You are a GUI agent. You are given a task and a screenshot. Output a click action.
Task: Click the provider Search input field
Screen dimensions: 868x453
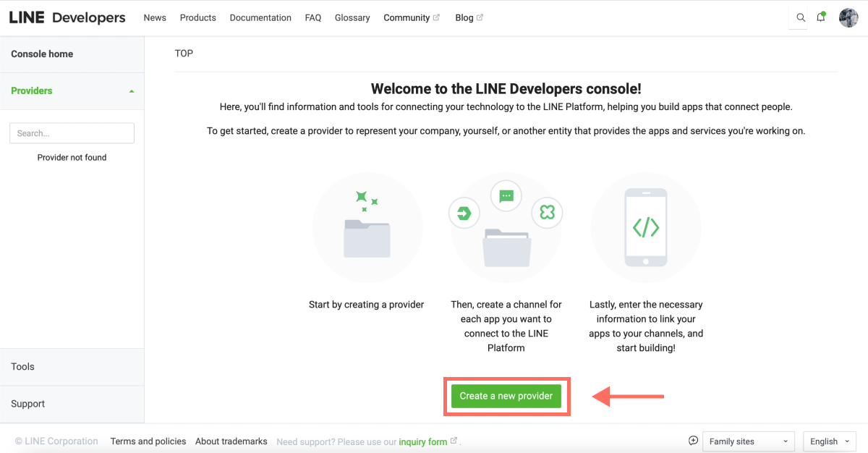72,133
